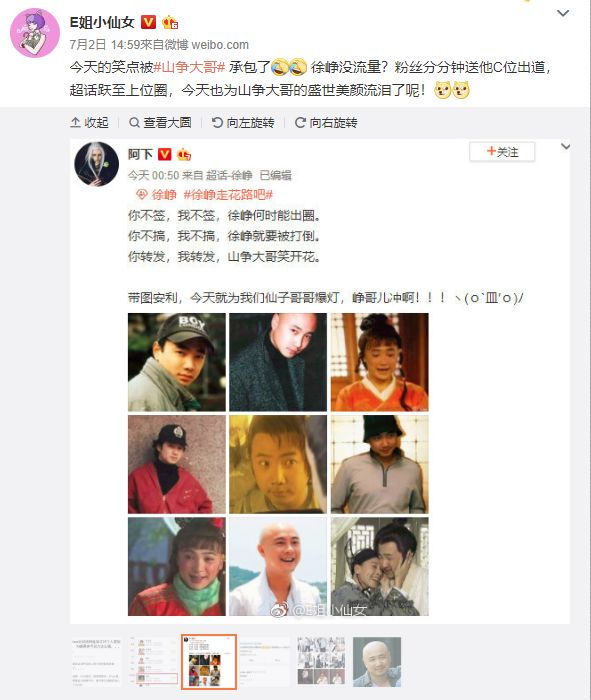Select the fifth thumbnail with photo collage
591x700 pixels.
pos(321,662)
